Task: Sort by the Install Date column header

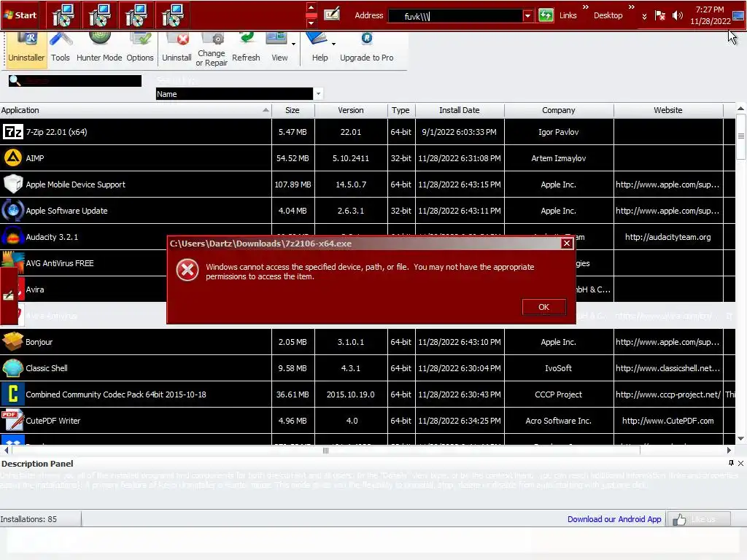Action: click(x=460, y=110)
